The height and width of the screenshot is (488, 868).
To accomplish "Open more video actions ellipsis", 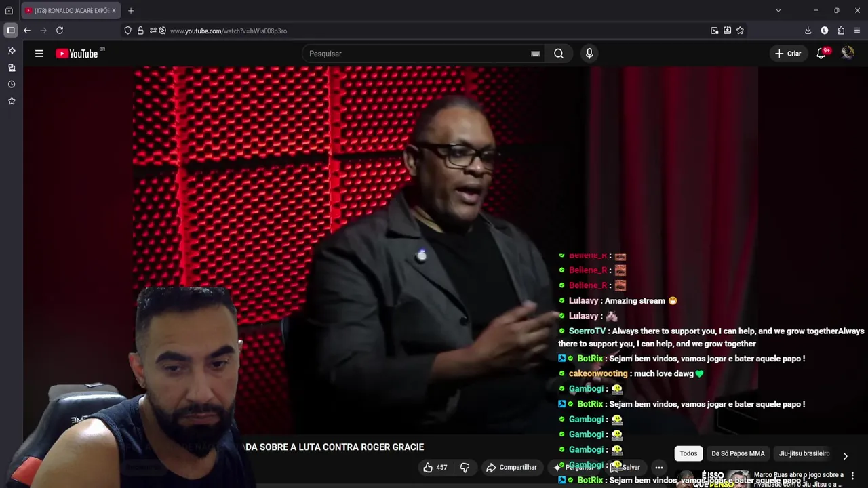I will [658, 468].
